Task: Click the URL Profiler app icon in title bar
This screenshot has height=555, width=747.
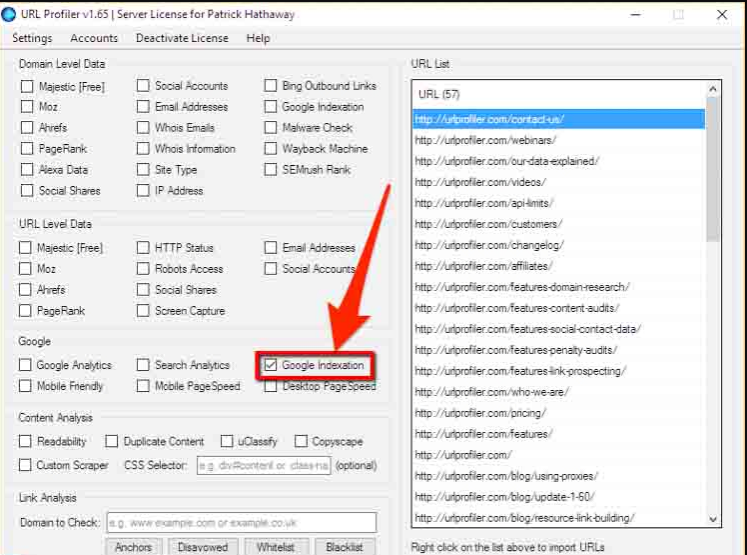Action: coord(9,14)
